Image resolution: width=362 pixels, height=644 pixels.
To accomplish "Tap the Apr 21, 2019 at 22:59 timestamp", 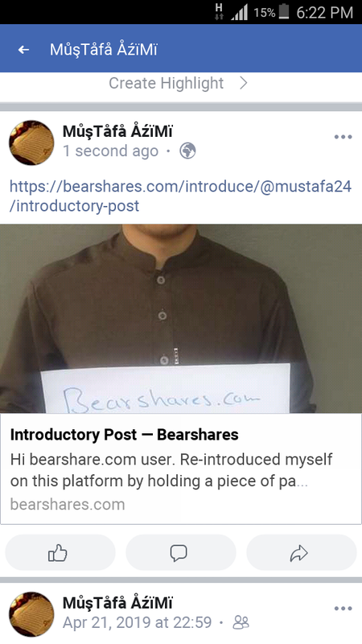I will pyautogui.click(x=137, y=622).
